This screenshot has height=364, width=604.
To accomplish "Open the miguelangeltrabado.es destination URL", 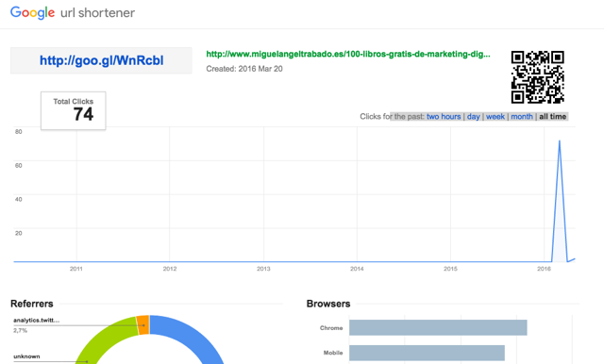I will (348, 54).
